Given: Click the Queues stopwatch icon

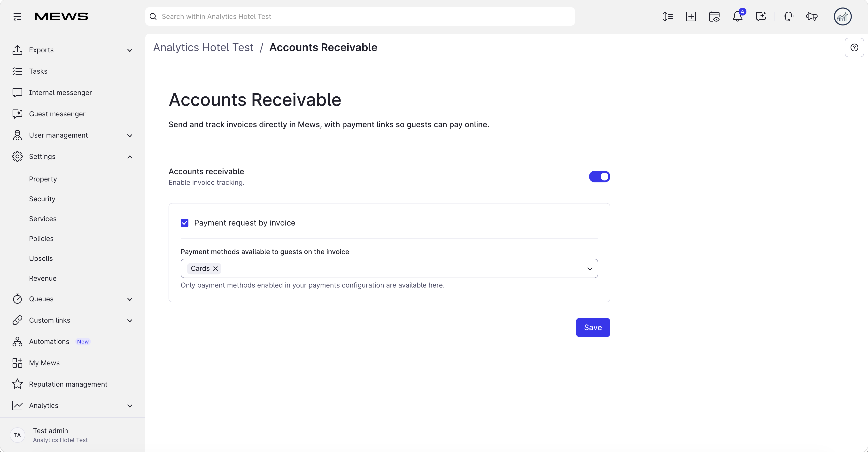Looking at the screenshot, I should point(17,299).
